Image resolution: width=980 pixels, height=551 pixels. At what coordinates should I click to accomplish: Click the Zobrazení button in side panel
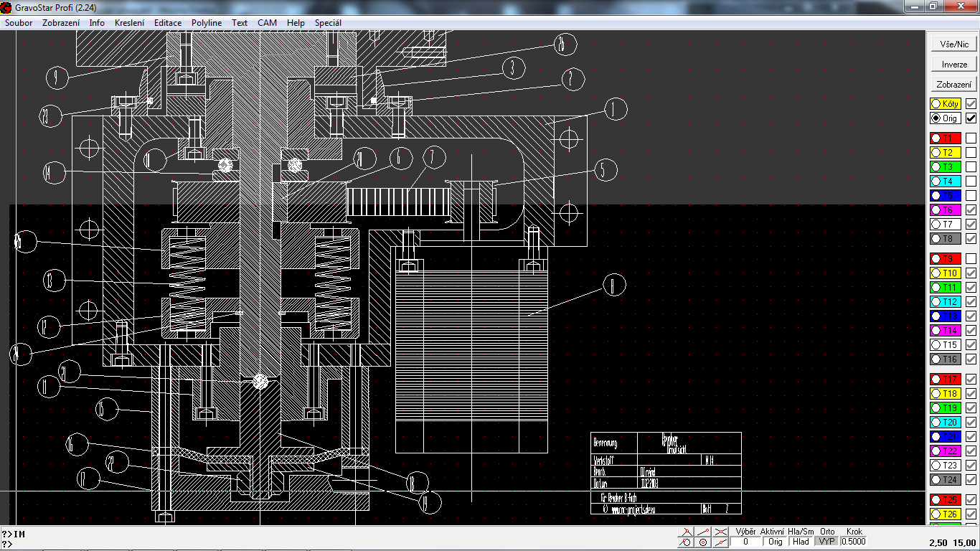pos(954,85)
